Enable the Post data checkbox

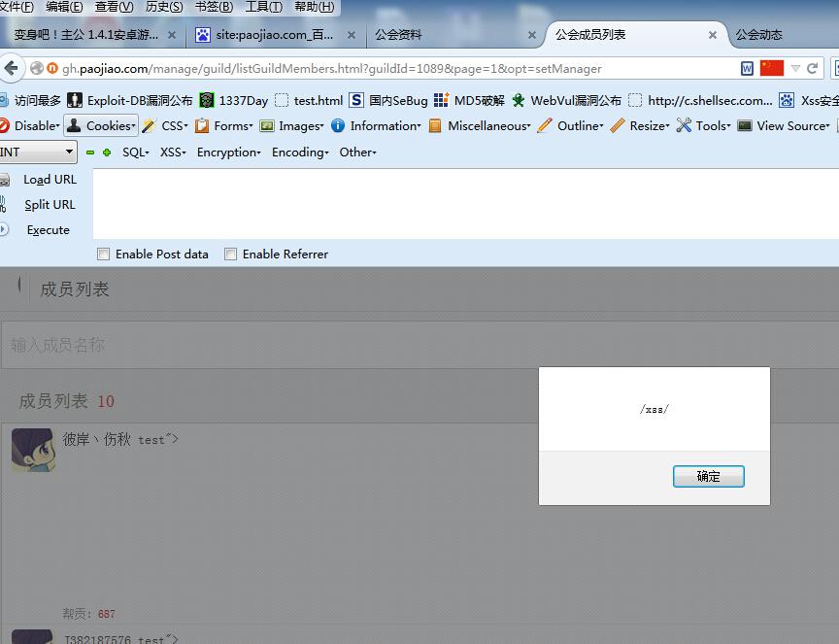click(x=103, y=254)
